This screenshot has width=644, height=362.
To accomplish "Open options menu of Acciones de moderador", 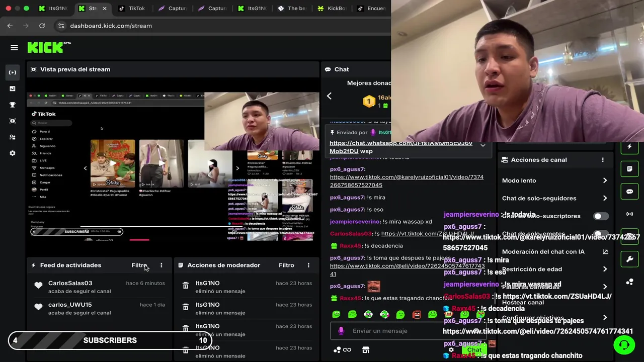I will coord(308,265).
